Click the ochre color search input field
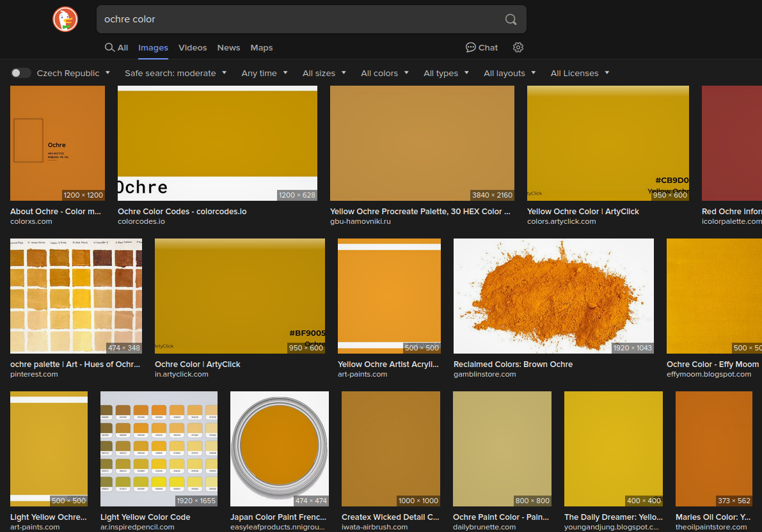762x532 pixels. coord(301,19)
